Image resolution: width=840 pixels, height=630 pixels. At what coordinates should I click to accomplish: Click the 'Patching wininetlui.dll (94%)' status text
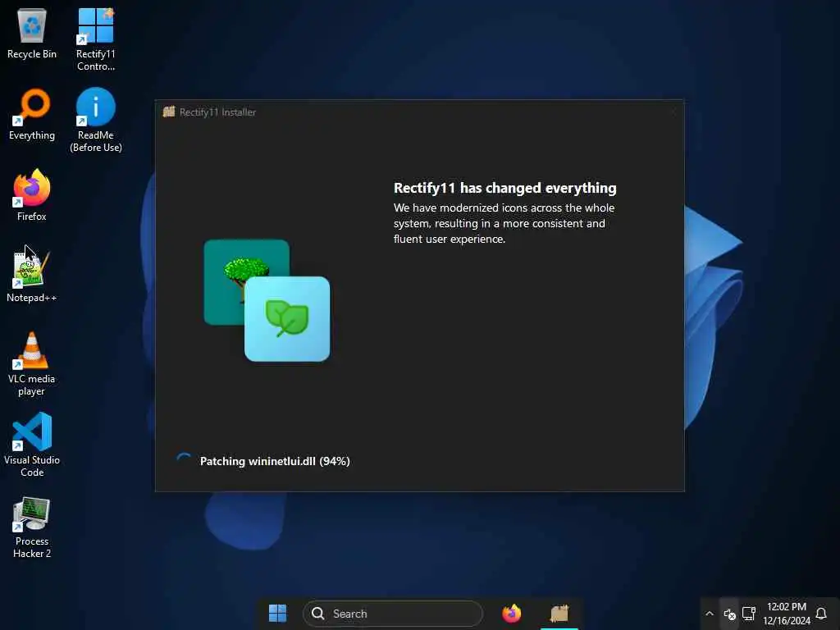[x=275, y=461]
